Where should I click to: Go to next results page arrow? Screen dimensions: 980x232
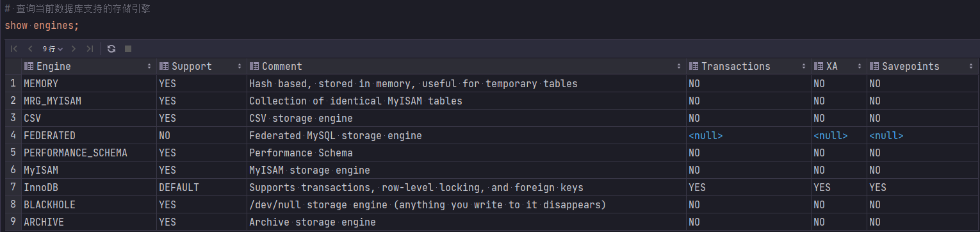74,49
